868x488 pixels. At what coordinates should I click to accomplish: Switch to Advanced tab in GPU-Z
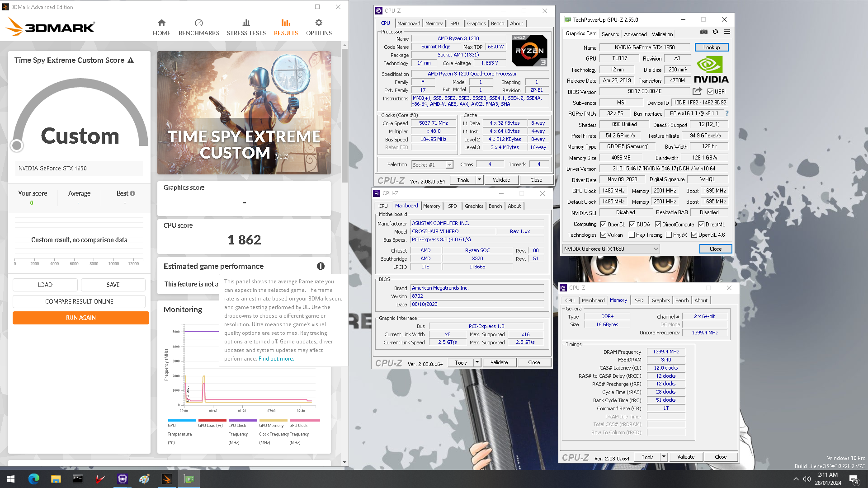(x=635, y=34)
